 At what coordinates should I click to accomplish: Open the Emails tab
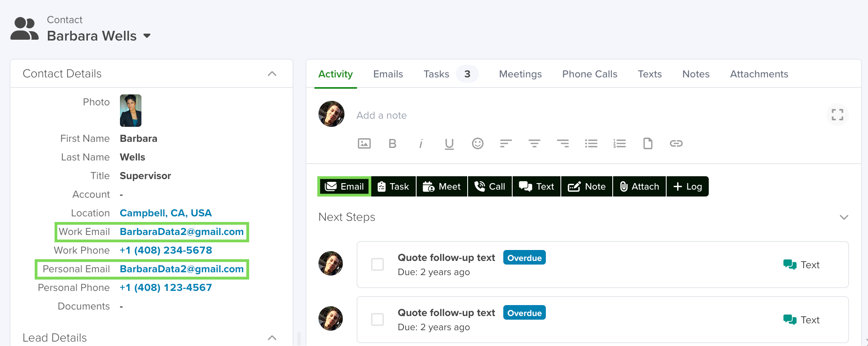click(x=388, y=74)
